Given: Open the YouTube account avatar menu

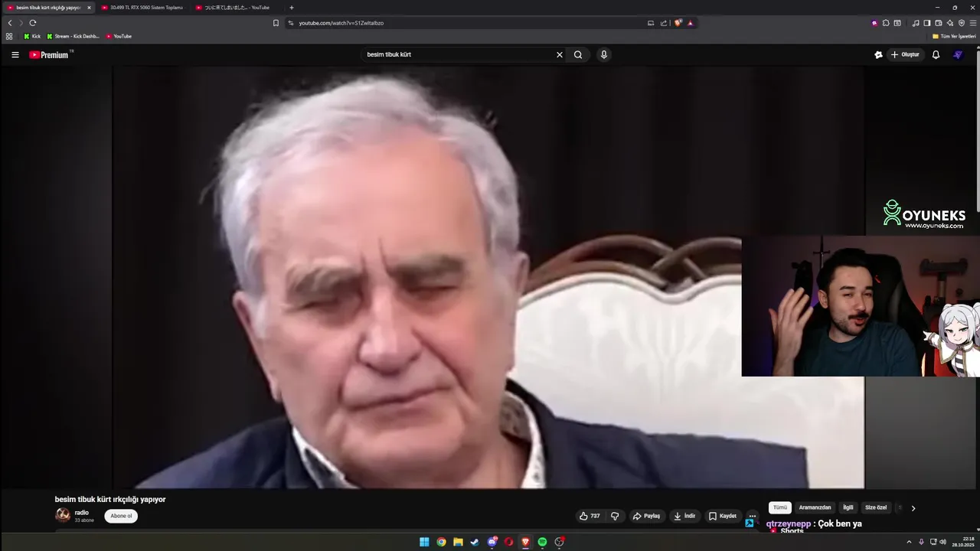Looking at the screenshot, I should pos(958,55).
